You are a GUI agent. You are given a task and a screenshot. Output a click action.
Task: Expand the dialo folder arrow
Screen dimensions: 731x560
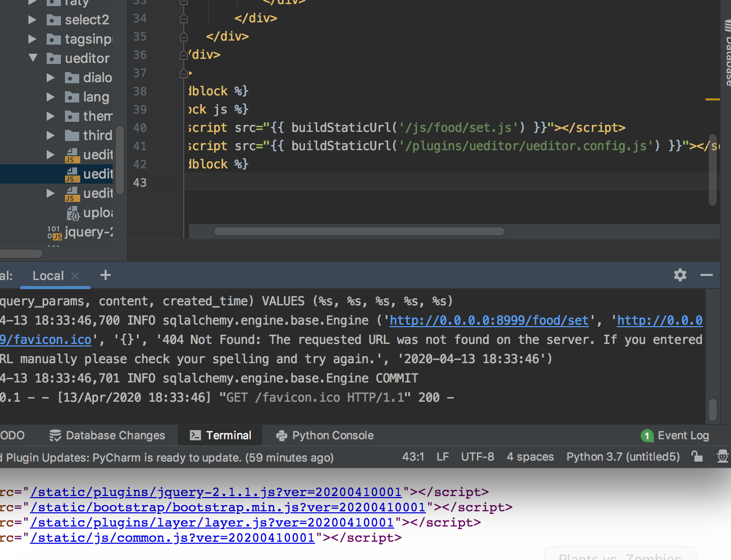[51, 78]
